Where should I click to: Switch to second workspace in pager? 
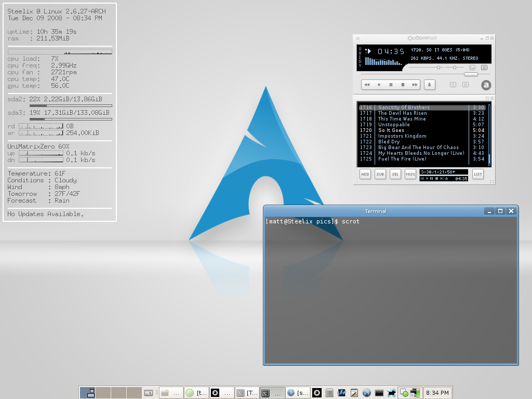point(103,393)
